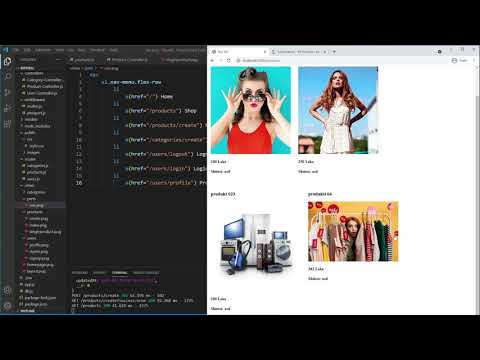The image size is (480, 360).
Task: Open Run and Debug in the activity bar
Action: pyautogui.click(x=7, y=108)
